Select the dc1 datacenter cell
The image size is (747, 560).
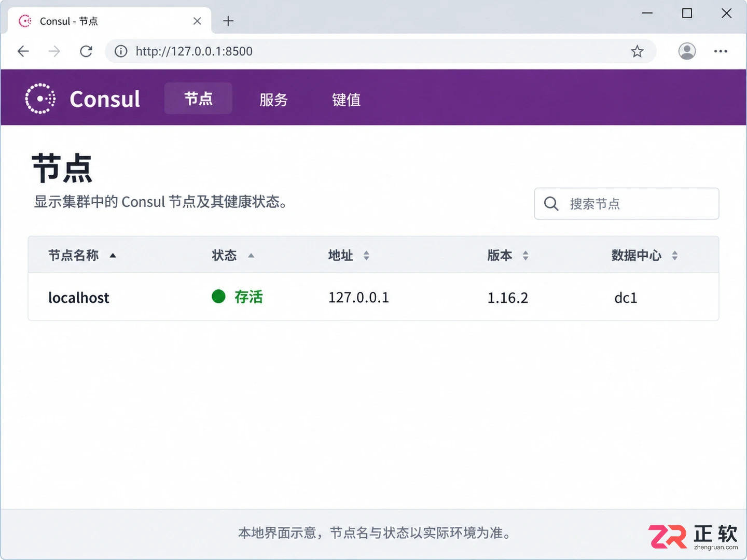pos(626,298)
